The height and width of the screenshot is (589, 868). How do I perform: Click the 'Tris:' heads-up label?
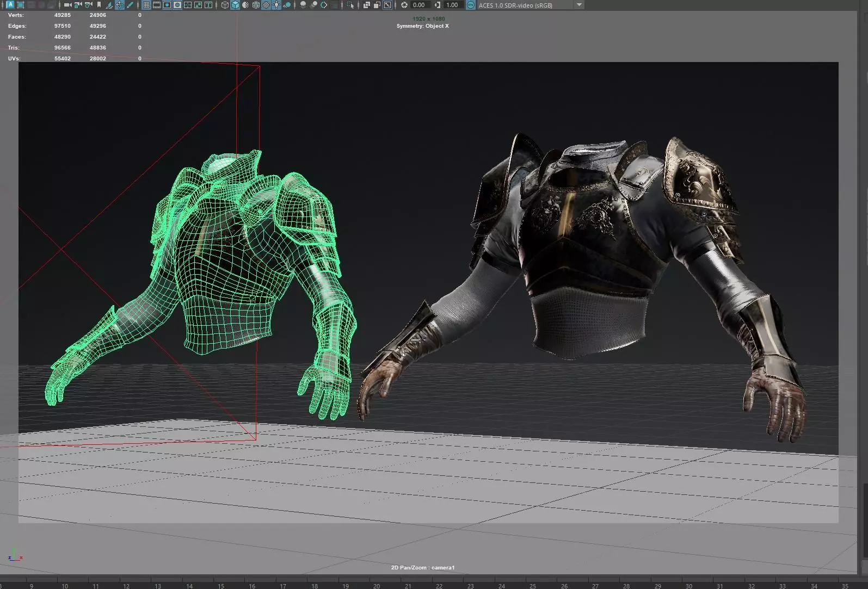14,48
